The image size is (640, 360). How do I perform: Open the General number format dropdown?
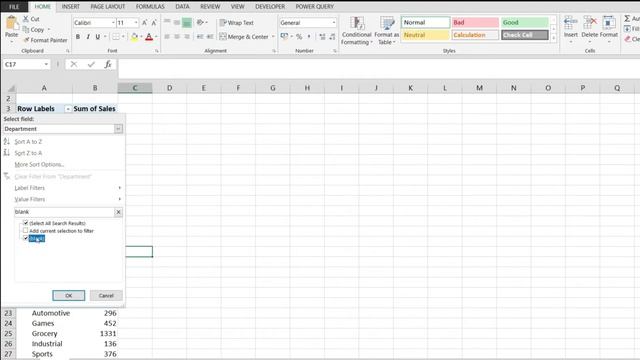pyautogui.click(x=333, y=23)
